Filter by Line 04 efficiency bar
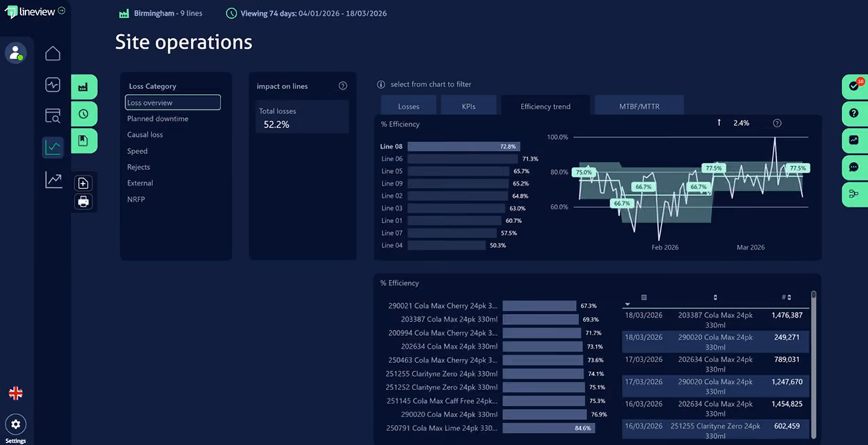Viewport: 868px width, 445px height. coord(446,245)
